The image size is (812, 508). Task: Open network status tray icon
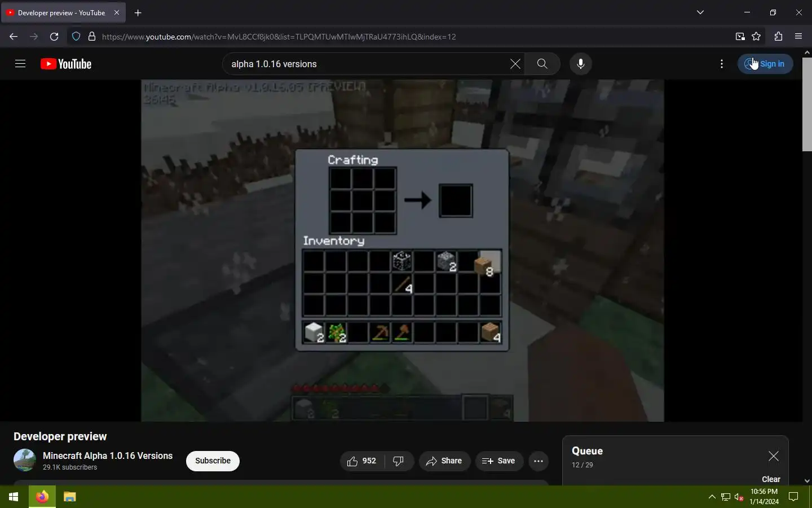point(726,497)
